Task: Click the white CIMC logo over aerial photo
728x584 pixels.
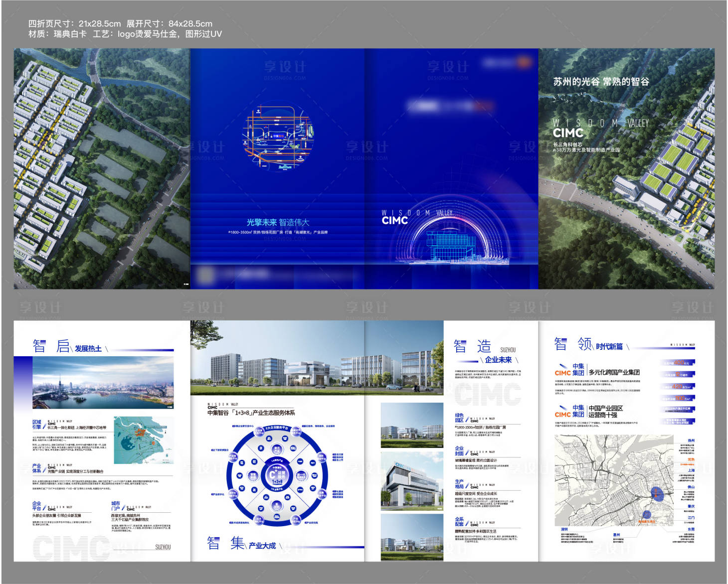Action: point(567,133)
